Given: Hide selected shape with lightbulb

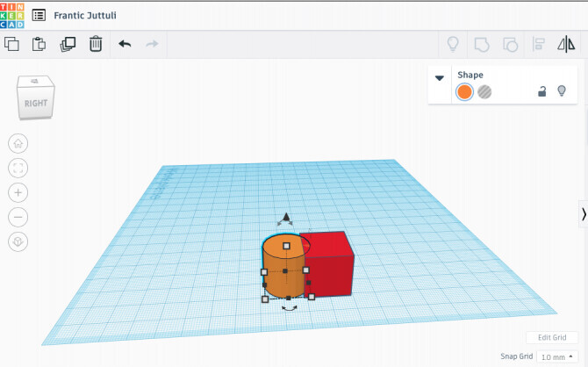Looking at the screenshot, I should 562,90.
